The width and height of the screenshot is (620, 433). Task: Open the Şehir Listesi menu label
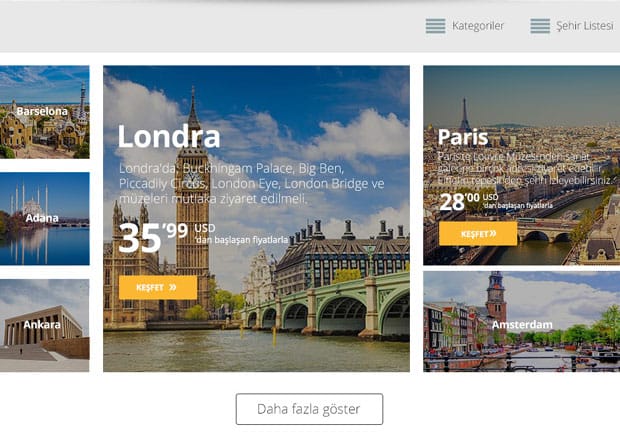(585, 26)
